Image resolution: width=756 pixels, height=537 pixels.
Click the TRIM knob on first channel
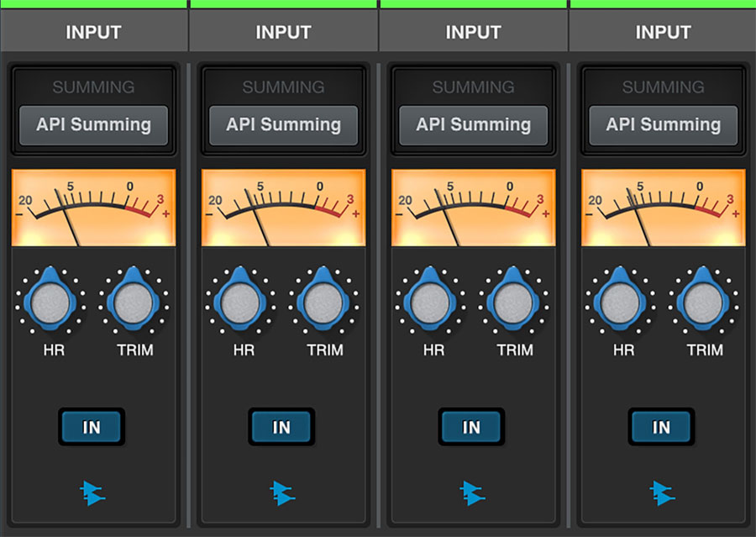click(x=134, y=302)
